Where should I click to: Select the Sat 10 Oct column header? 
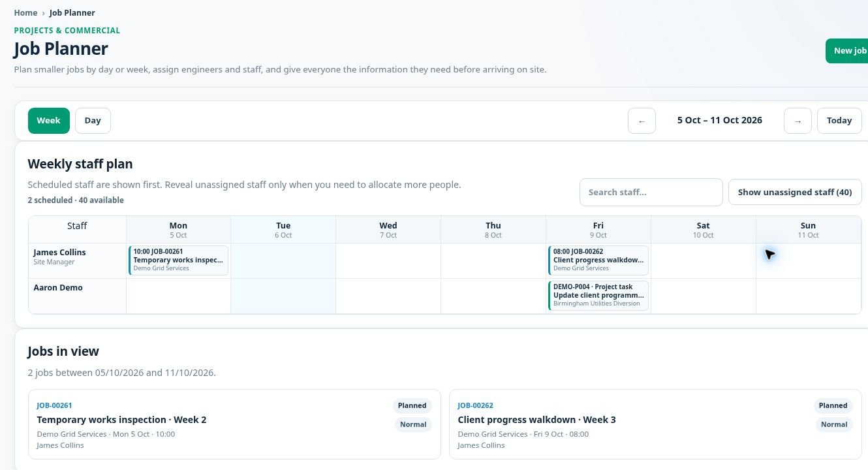coord(704,230)
